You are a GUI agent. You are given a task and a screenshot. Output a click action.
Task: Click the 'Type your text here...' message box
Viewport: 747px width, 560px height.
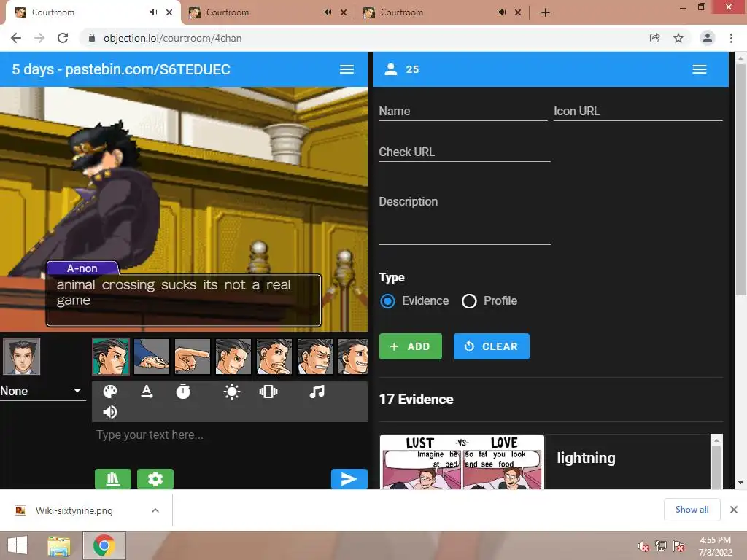[230, 443]
